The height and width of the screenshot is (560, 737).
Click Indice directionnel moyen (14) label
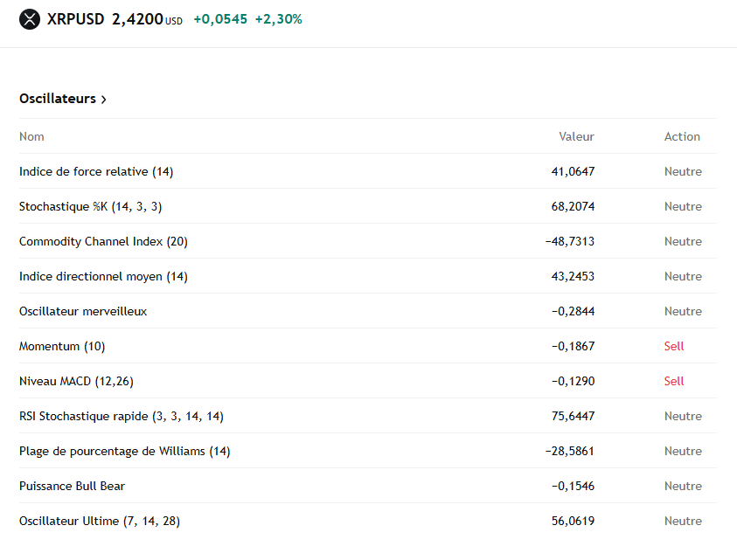coord(103,276)
